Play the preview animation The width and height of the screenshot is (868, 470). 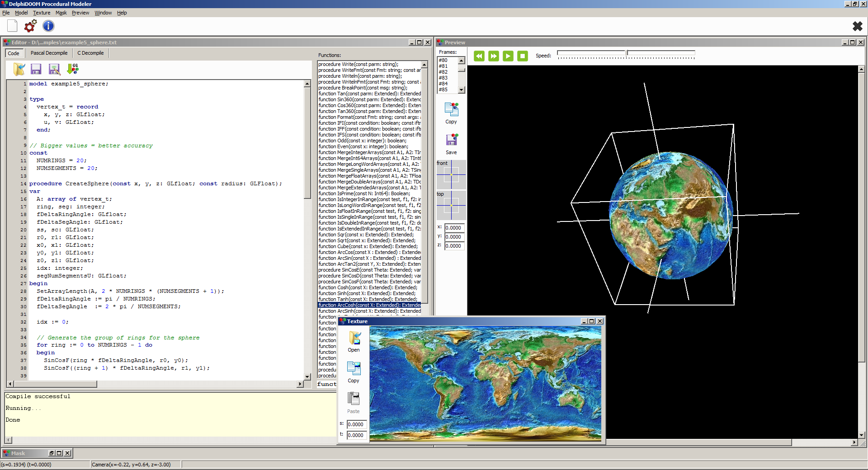coord(508,56)
